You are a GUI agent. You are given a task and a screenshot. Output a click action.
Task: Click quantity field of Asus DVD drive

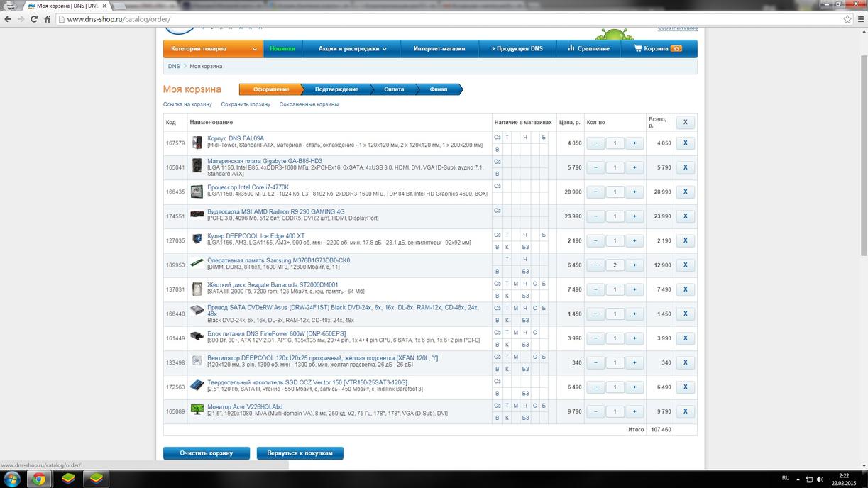point(615,314)
